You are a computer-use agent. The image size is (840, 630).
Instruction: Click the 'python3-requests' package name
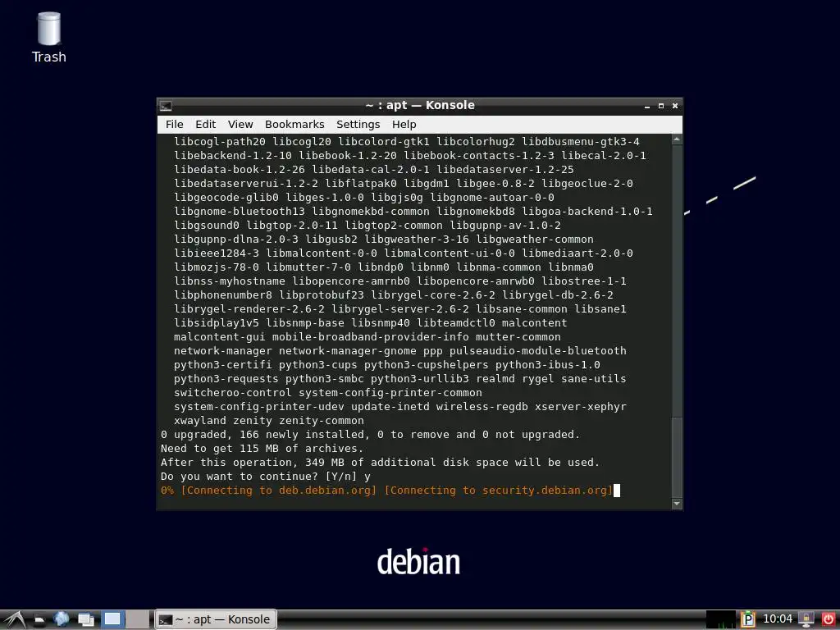226,379
